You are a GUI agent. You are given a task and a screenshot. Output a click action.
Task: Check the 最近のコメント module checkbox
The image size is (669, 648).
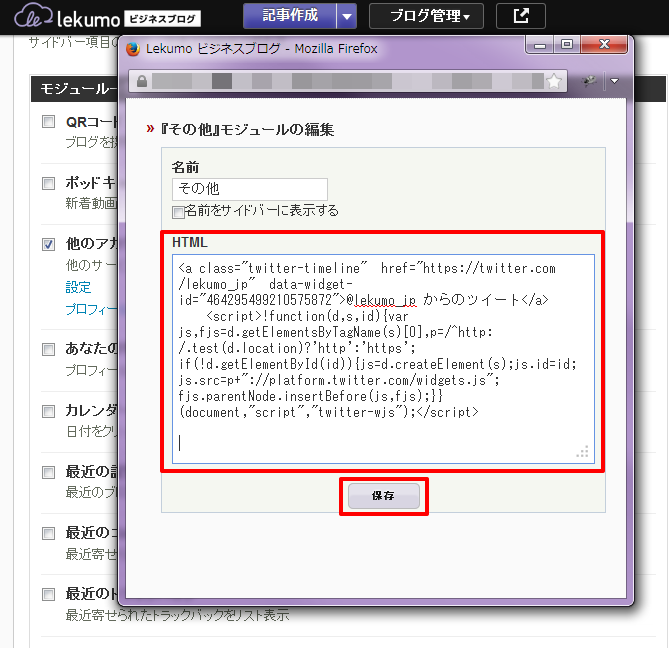(x=48, y=533)
